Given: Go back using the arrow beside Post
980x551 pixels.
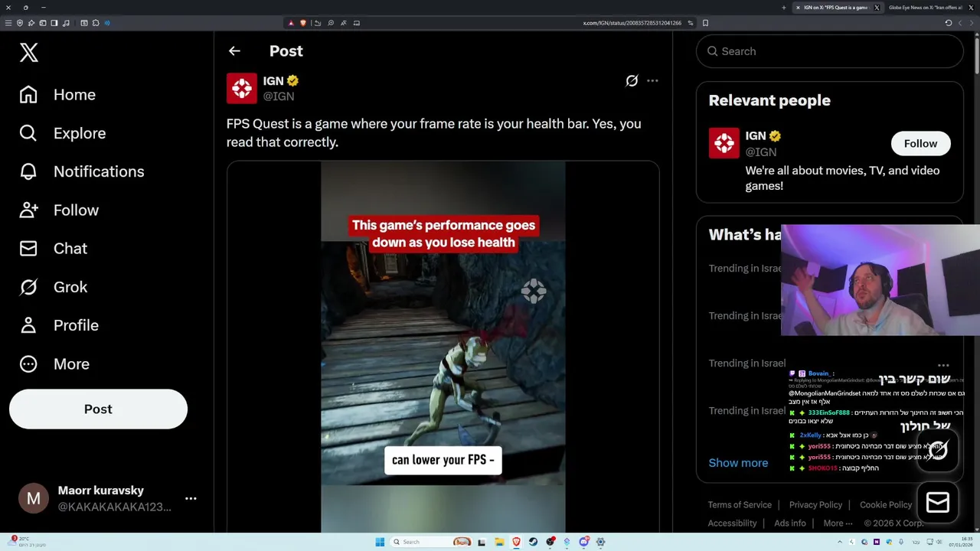Looking at the screenshot, I should click(234, 51).
